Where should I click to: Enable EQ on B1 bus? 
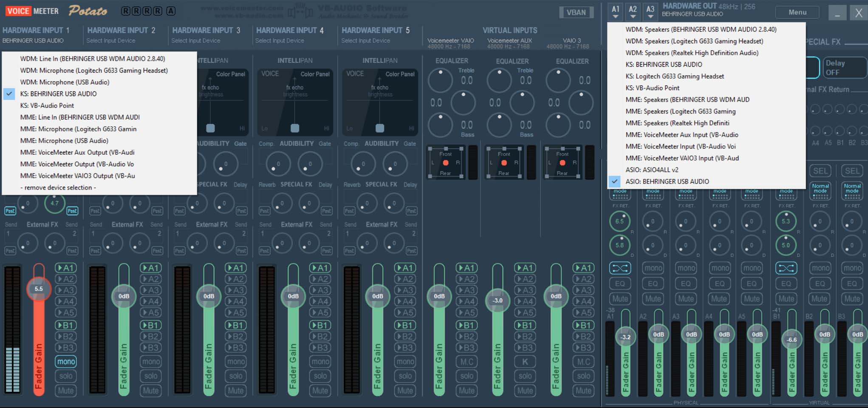pos(786,283)
